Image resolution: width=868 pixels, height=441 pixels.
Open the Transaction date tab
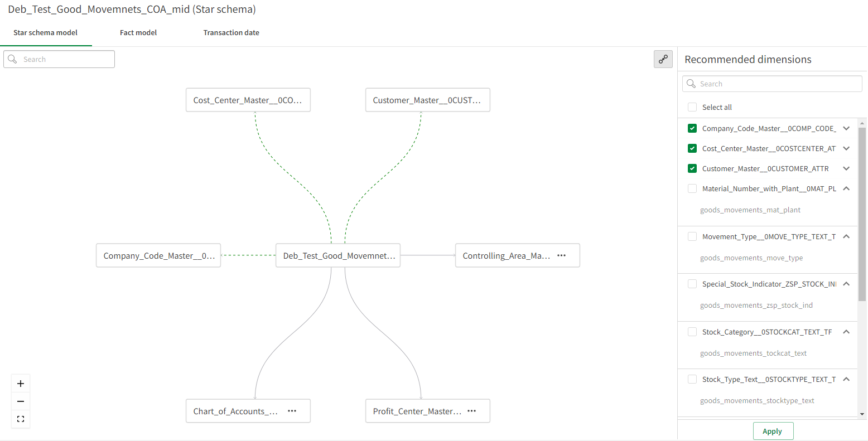coord(231,33)
